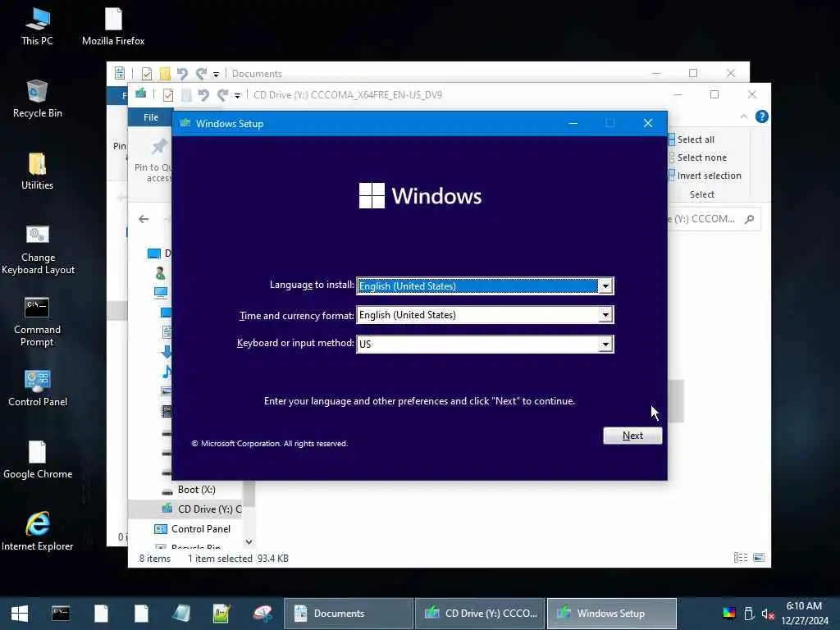The height and width of the screenshot is (630, 840).
Task: Switch to CD Drive window on taskbar
Action: coord(480,614)
